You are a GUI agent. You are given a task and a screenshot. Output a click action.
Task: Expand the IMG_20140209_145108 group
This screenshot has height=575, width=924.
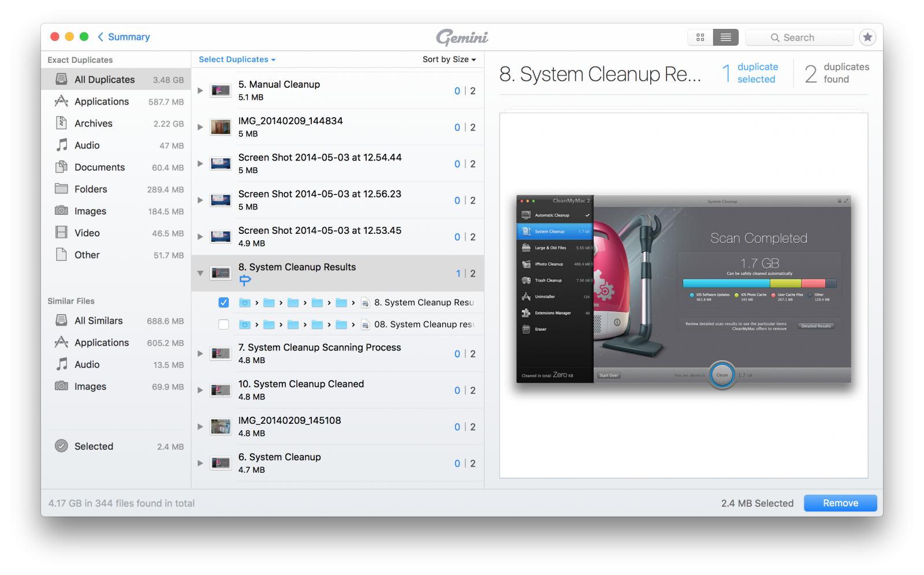point(200,427)
